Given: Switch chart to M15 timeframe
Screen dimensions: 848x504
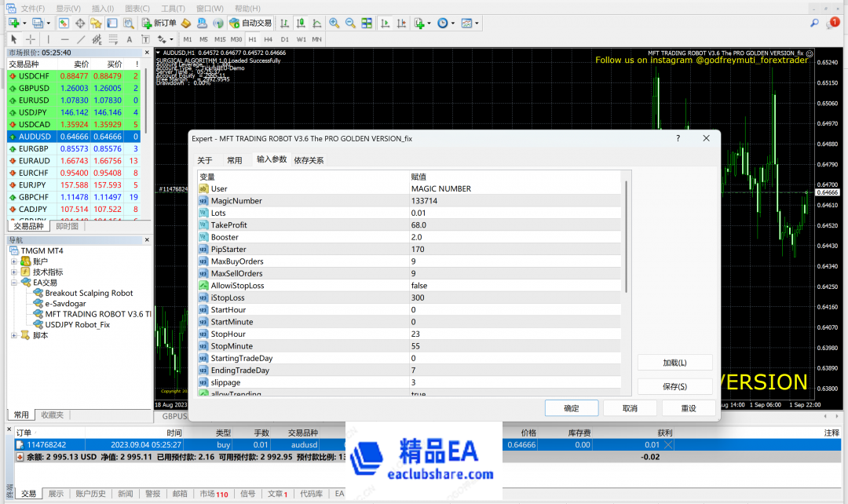Looking at the screenshot, I should coord(220,39).
